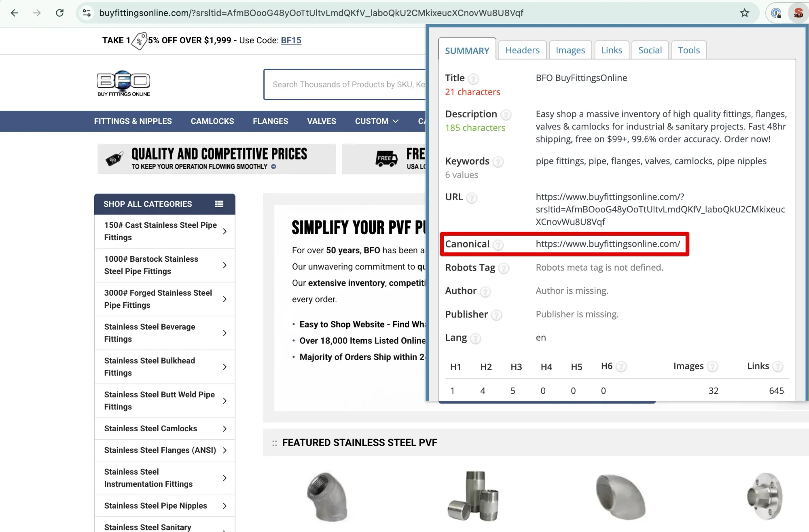
Task: Expand 1000# Barstock Stainless Steel Pipe Fittings
Action: [224, 265]
